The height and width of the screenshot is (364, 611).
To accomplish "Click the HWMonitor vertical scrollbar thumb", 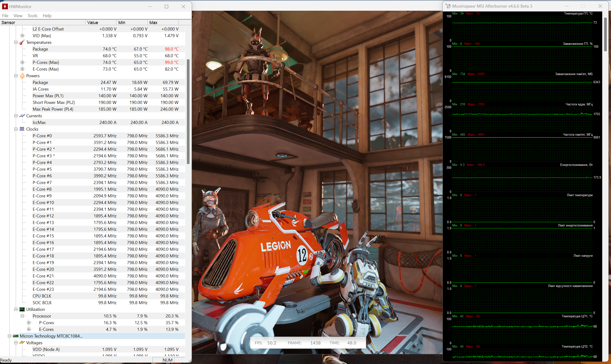I will tap(188, 112).
